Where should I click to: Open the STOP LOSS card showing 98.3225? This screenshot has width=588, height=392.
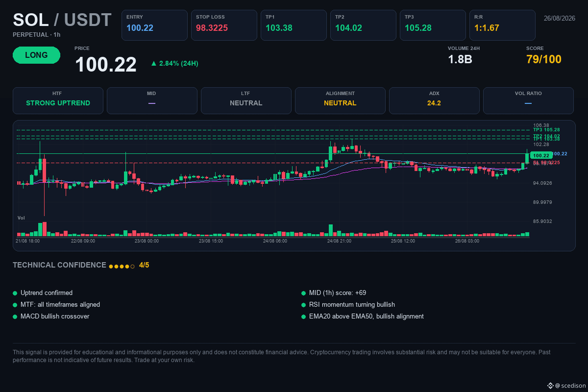pos(224,25)
